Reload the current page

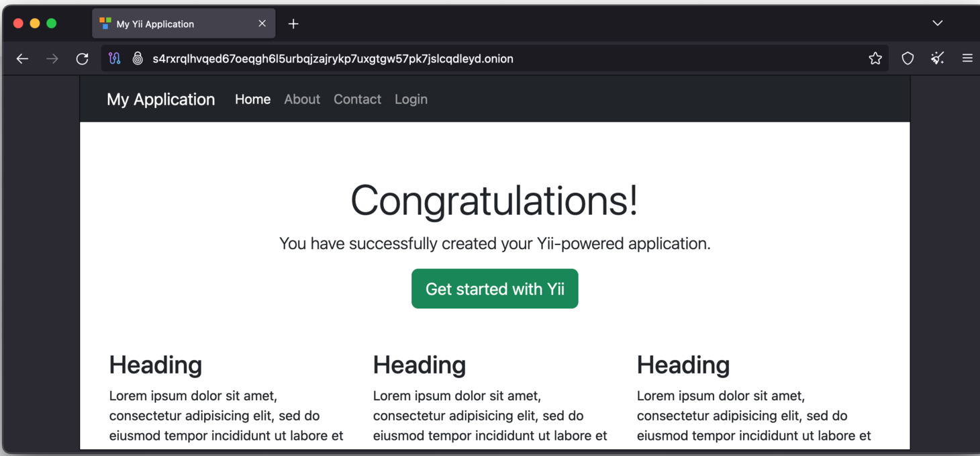[x=82, y=58]
